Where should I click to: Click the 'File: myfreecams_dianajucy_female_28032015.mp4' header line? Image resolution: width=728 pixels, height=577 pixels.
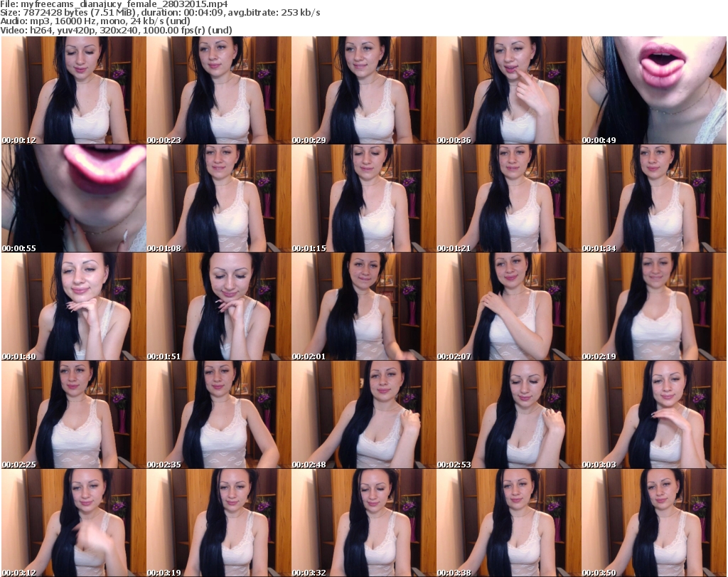[114, 4]
